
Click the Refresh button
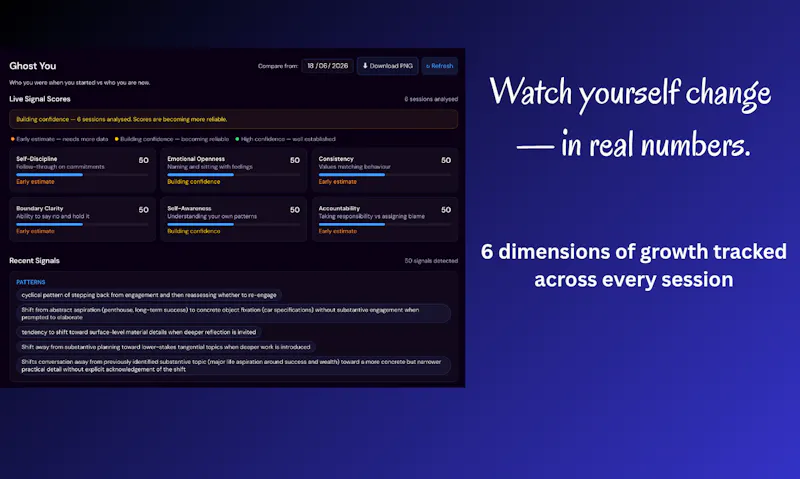[x=440, y=66]
